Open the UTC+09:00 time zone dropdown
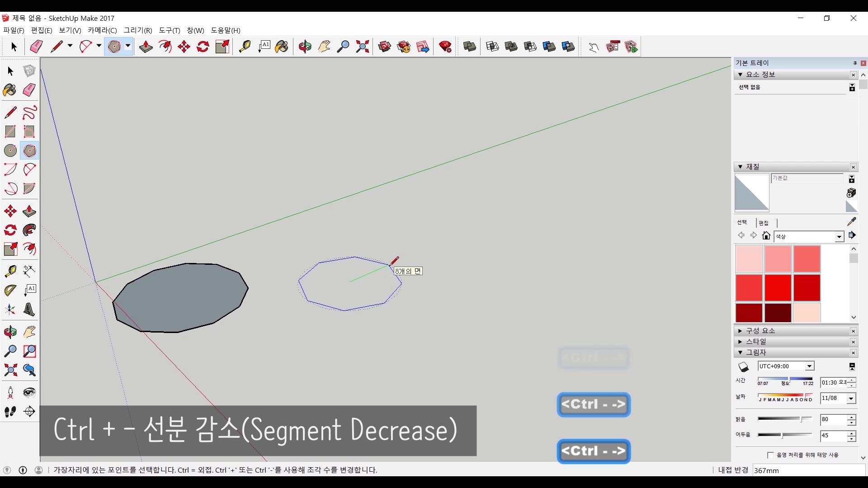868x488 pixels. click(x=809, y=366)
